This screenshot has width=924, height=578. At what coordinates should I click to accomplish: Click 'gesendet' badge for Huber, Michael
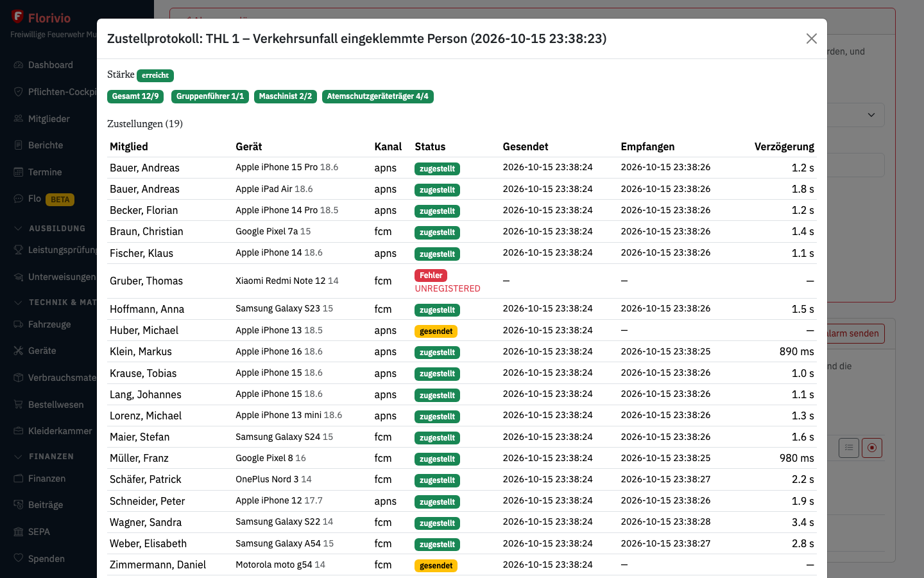tap(436, 331)
